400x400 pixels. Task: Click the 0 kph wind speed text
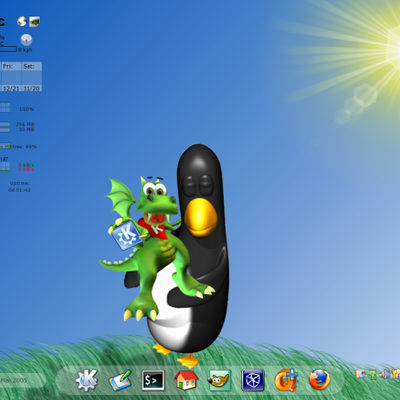(25, 50)
